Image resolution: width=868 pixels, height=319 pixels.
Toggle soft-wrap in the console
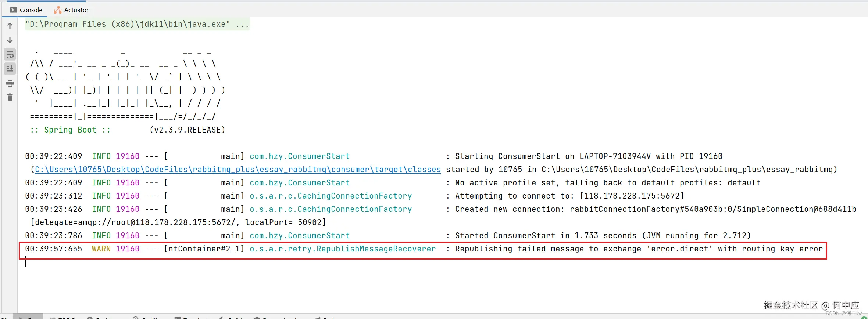(x=10, y=55)
